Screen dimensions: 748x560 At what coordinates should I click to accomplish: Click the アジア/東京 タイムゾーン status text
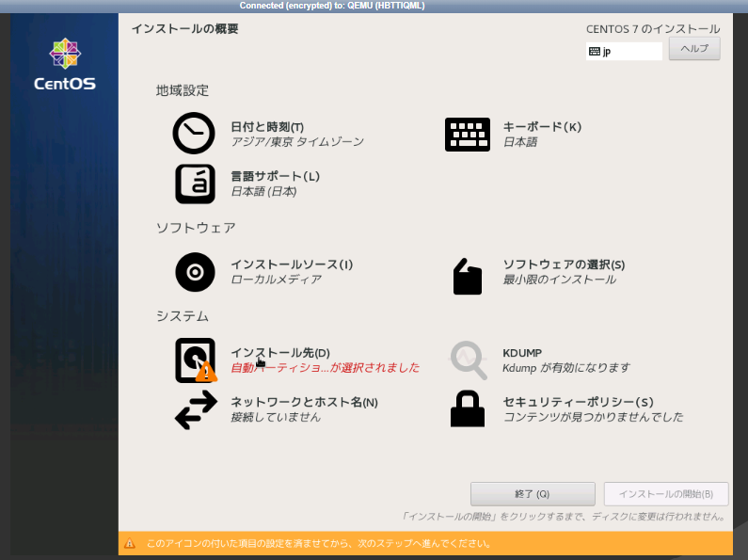(297, 142)
